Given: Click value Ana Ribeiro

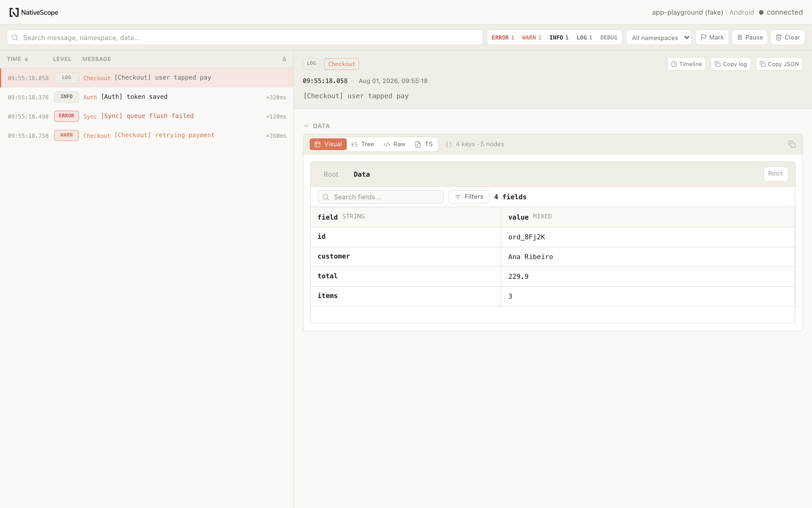Looking at the screenshot, I should click(531, 257).
